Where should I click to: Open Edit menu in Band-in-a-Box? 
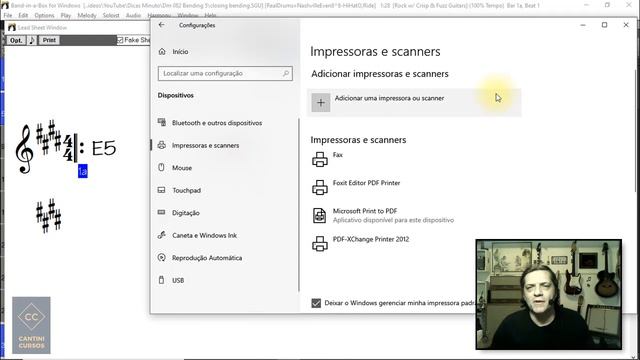coord(23,16)
